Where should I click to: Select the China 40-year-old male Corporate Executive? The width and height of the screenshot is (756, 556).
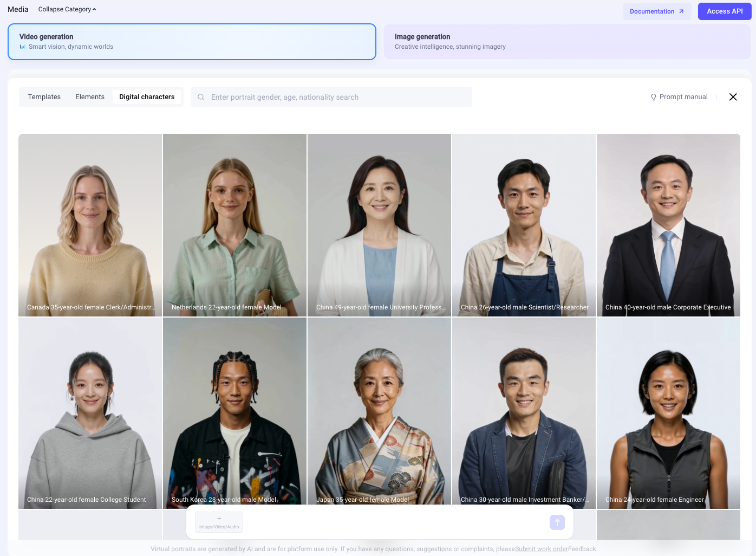click(668, 225)
